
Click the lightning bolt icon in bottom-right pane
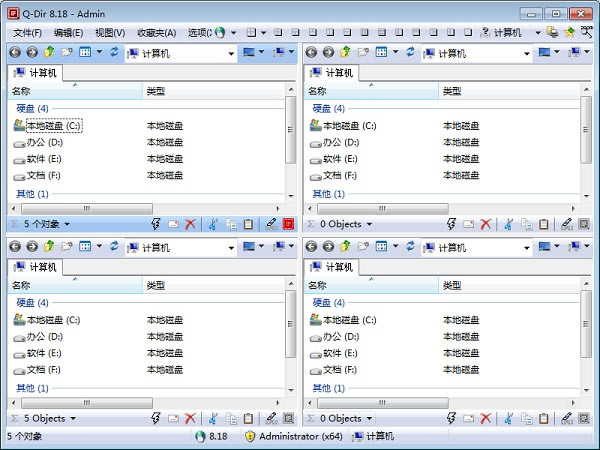[452, 418]
